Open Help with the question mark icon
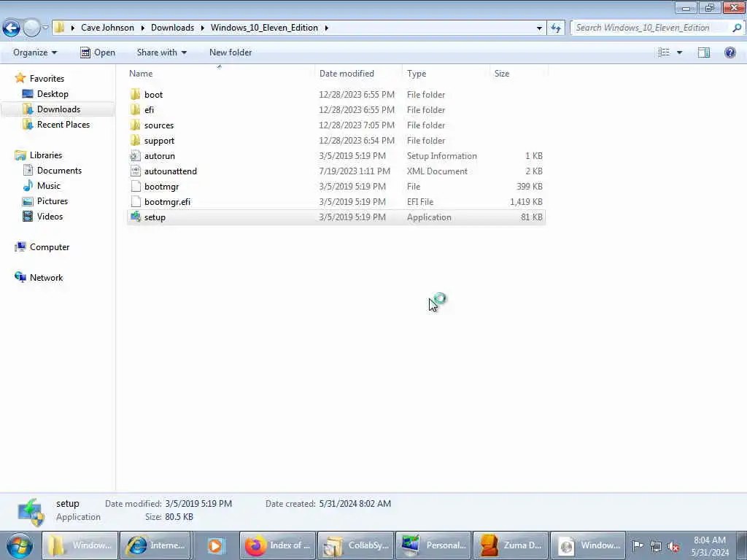 pos(729,52)
